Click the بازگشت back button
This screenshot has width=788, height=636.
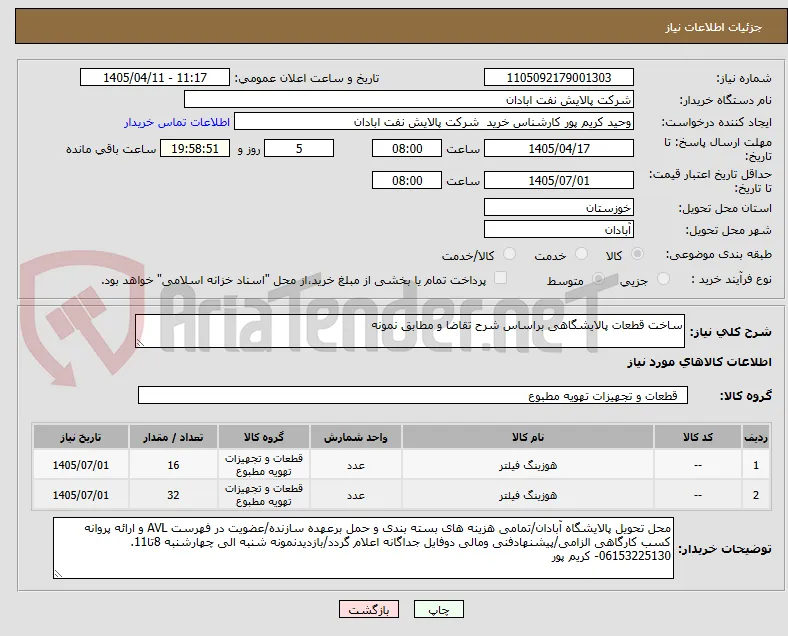click(369, 609)
